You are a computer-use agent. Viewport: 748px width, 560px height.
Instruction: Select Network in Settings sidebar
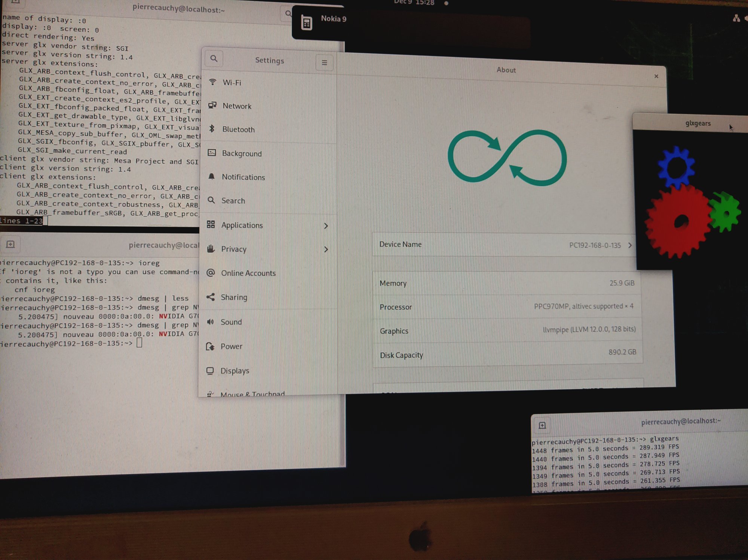pos(237,106)
